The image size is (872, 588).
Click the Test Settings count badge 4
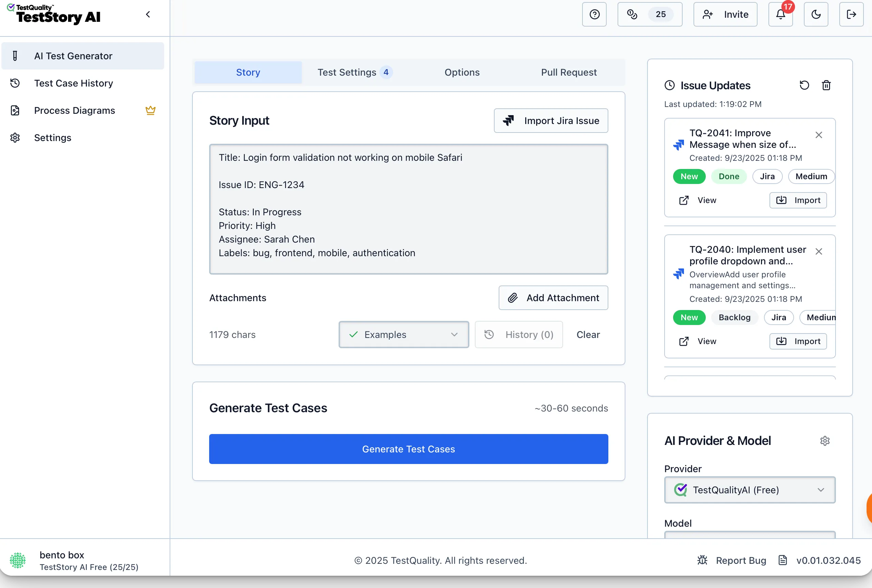(x=386, y=72)
